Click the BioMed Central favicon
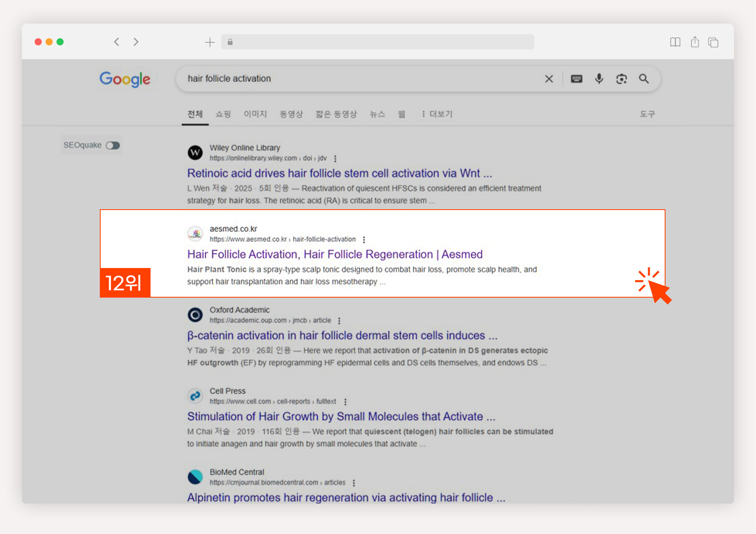Viewport: 756px width, 534px height. tap(195, 477)
